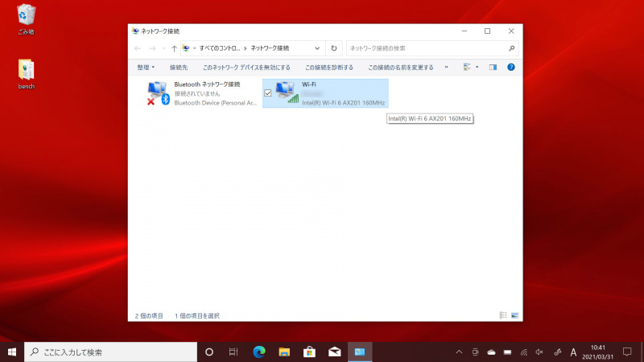Switch to details view in status bar
The width and height of the screenshot is (644, 362).
click(x=503, y=315)
